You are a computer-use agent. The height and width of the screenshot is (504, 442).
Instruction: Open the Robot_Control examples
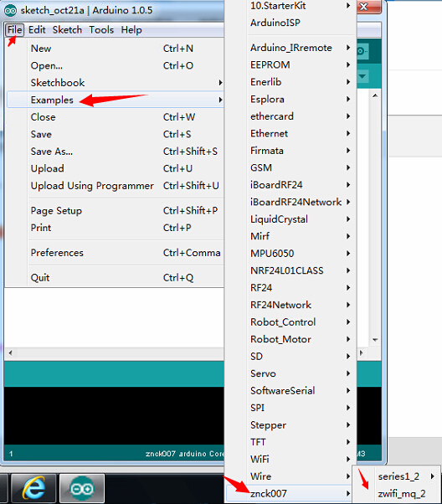(290, 321)
